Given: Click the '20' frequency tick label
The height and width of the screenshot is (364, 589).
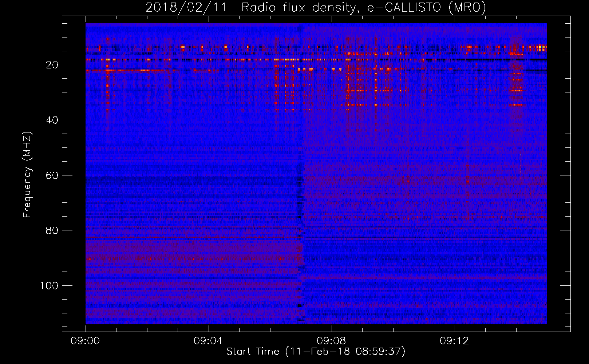Looking at the screenshot, I should pyautogui.click(x=52, y=65).
